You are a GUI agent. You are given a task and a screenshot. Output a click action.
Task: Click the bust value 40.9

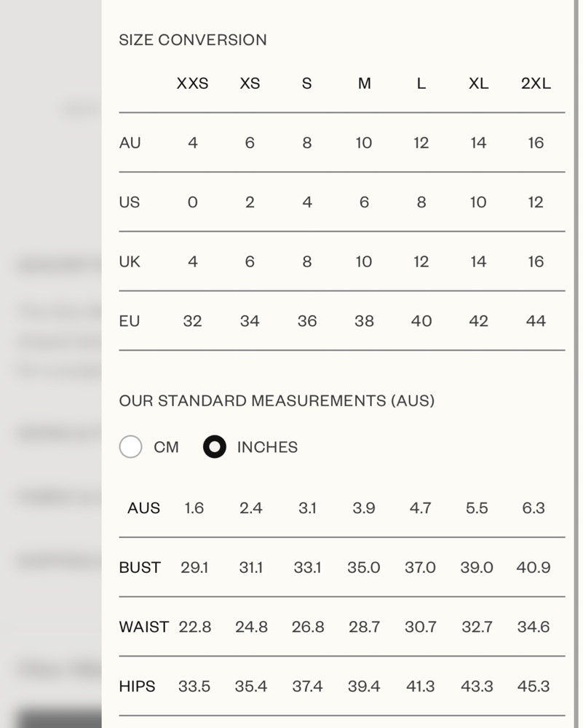click(534, 567)
